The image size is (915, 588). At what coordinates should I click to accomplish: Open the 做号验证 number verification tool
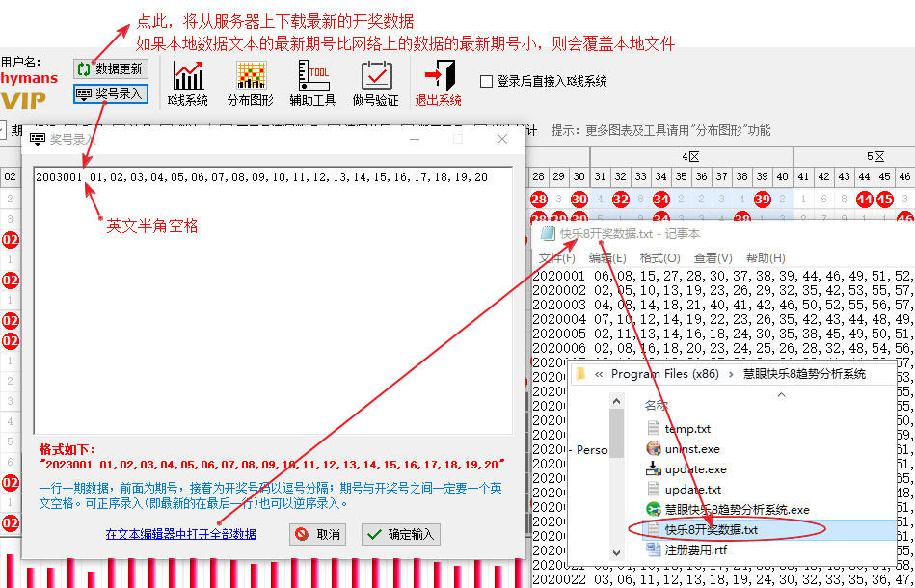(x=375, y=83)
